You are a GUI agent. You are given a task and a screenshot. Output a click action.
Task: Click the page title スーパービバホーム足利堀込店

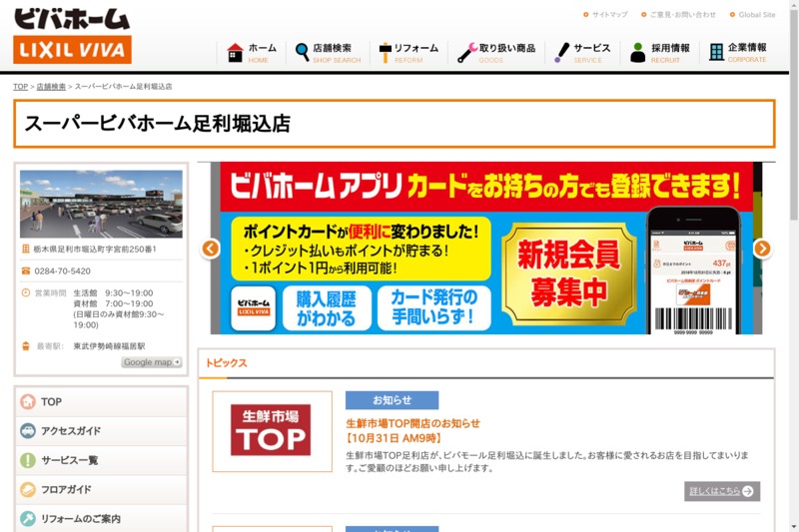[x=158, y=124]
